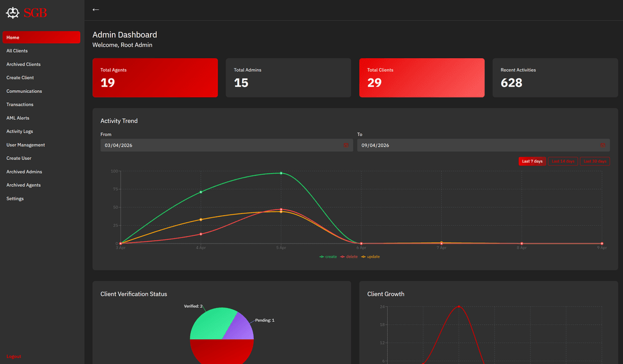The width and height of the screenshot is (623, 364).
Task: Open the From date calendar picker icon
Action: (x=346, y=145)
